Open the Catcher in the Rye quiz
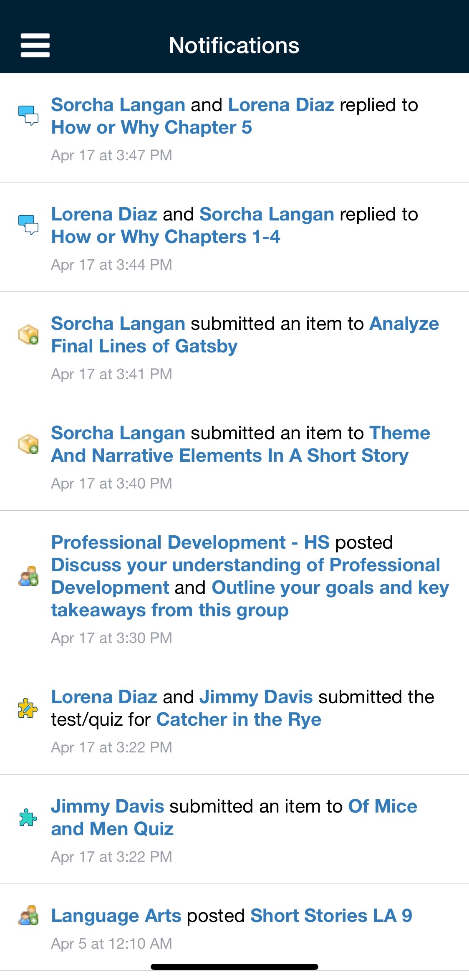The height and width of the screenshot is (980, 469). coord(239,720)
